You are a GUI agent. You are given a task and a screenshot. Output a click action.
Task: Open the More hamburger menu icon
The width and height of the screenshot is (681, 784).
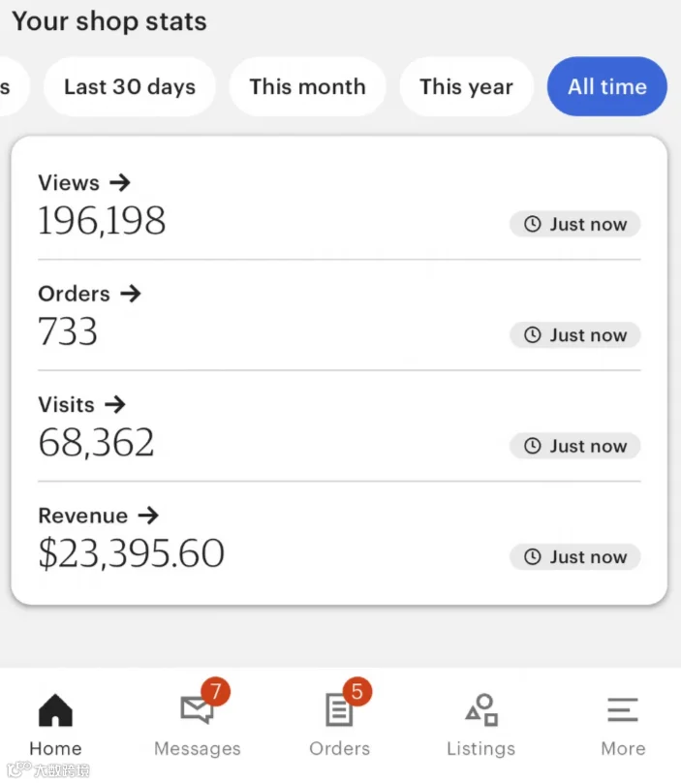click(623, 710)
